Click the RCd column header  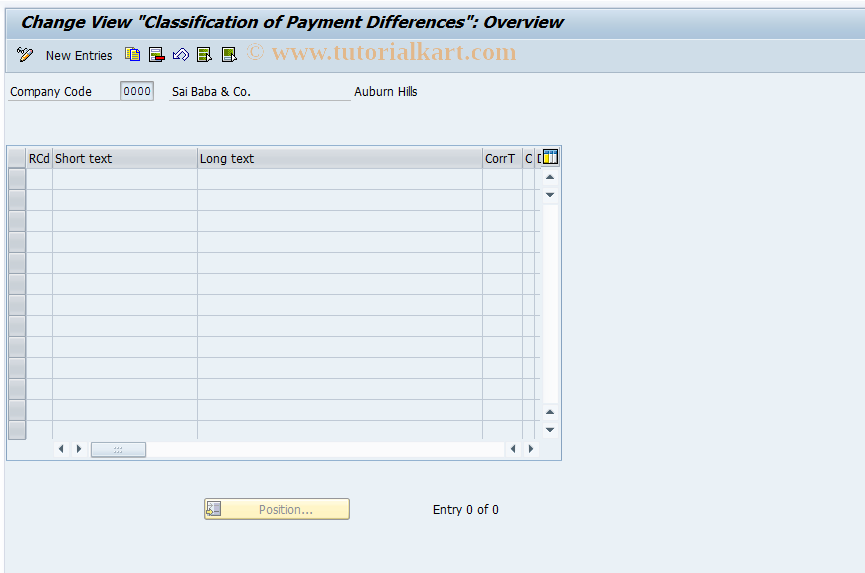point(39,158)
